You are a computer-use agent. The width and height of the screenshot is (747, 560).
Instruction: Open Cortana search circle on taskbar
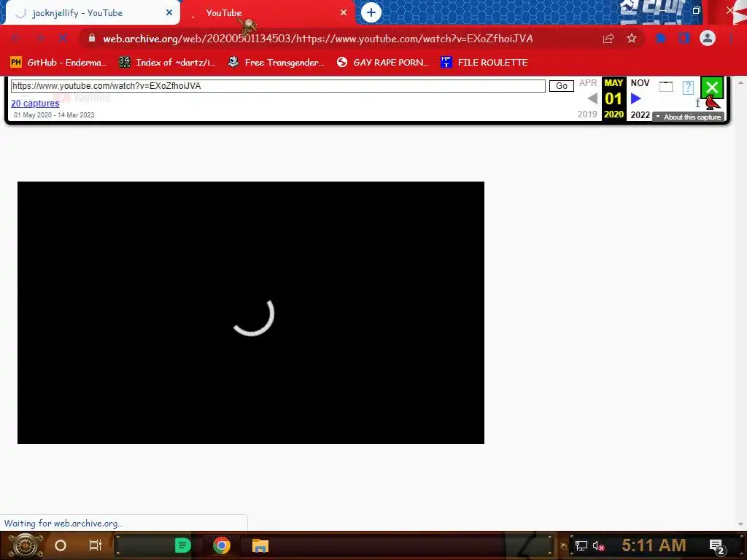[60, 545]
